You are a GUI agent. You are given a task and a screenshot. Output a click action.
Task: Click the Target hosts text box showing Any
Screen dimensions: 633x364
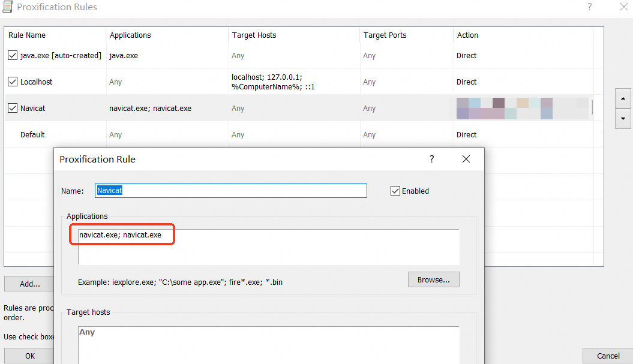point(268,345)
